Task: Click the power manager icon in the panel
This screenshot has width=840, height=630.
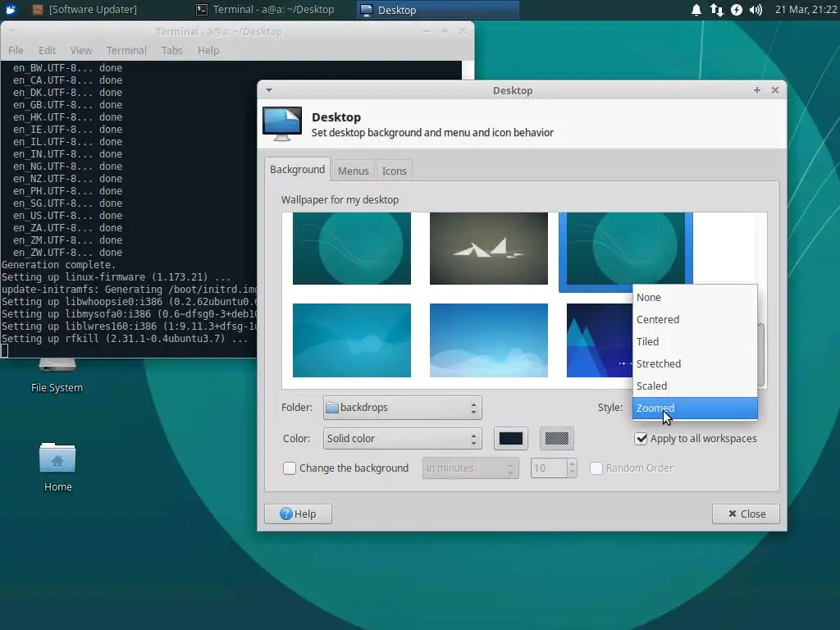Action: (737, 10)
